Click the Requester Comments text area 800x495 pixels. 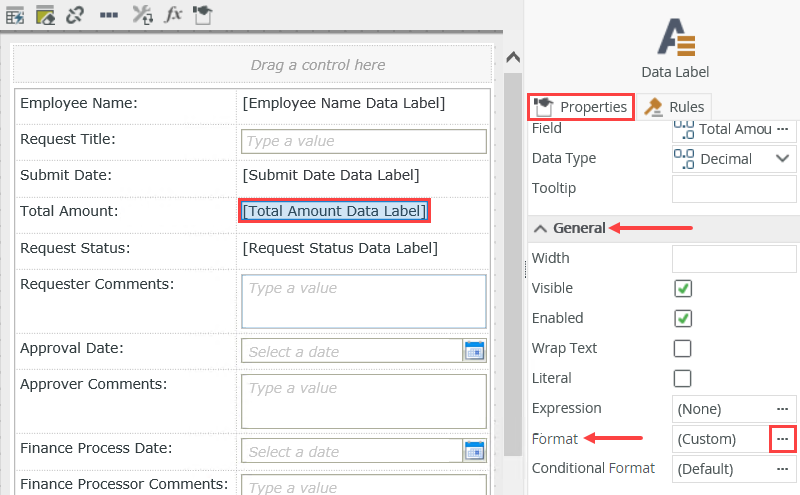pyautogui.click(x=364, y=301)
